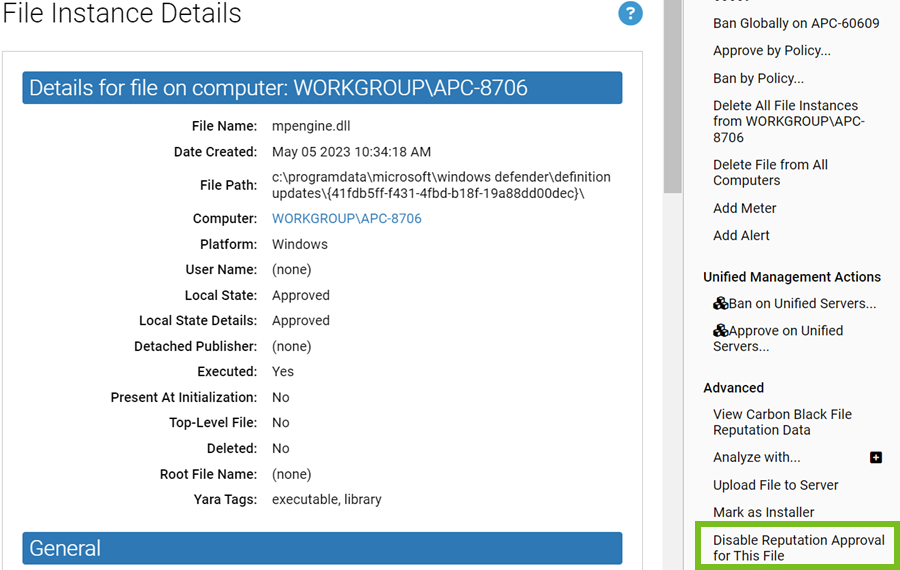Click the Advanced section heading
The image size is (900, 570).
click(734, 388)
